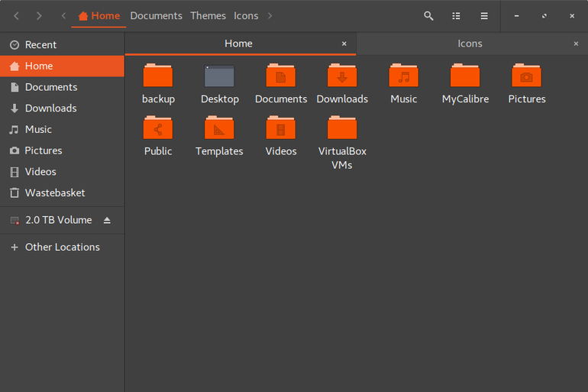Select Documents in the path bar

(156, 16)
